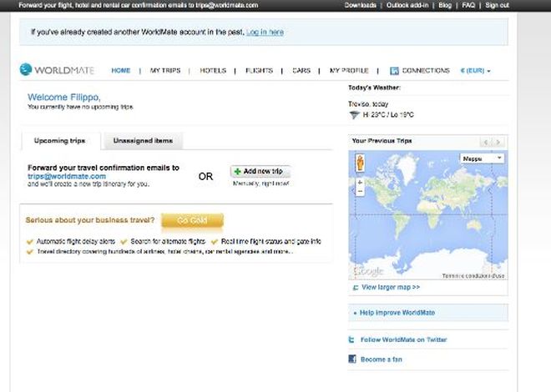The height and width of the screenshot is (392, 551).
Task: Open View larger map link
Action: (391, 288)
